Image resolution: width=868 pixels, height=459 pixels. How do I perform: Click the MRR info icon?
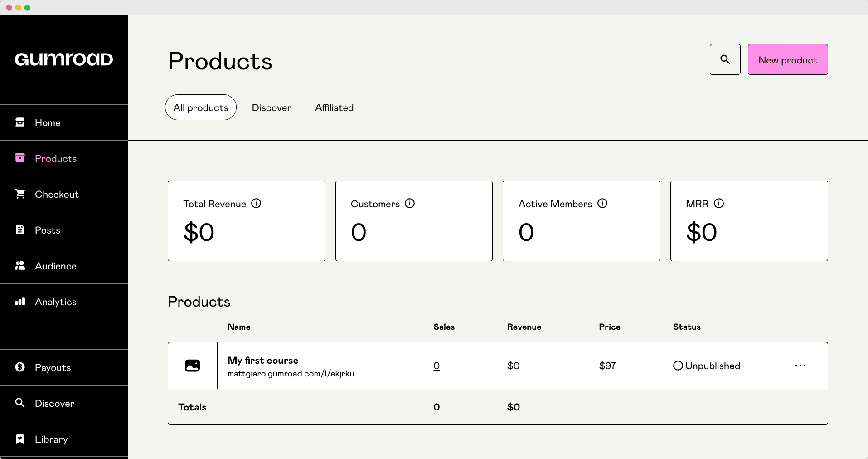(x=719, y=204)
